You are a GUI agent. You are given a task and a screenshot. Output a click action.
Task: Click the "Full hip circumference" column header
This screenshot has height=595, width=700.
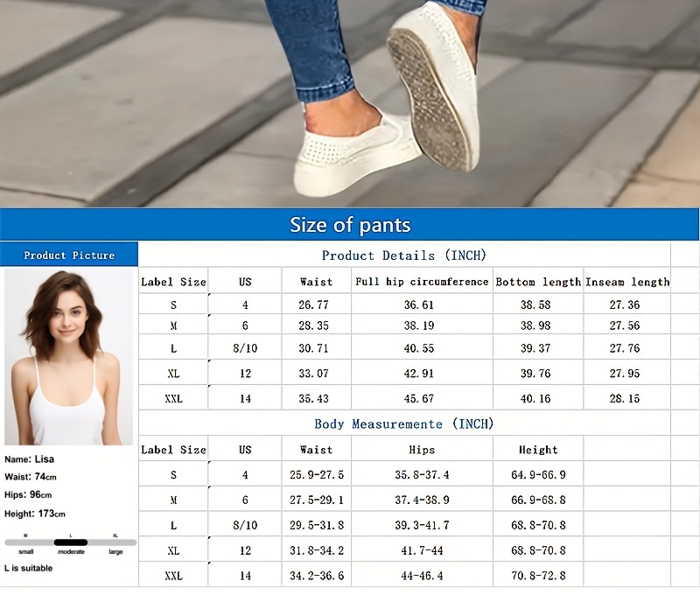(x=422, y=282)
